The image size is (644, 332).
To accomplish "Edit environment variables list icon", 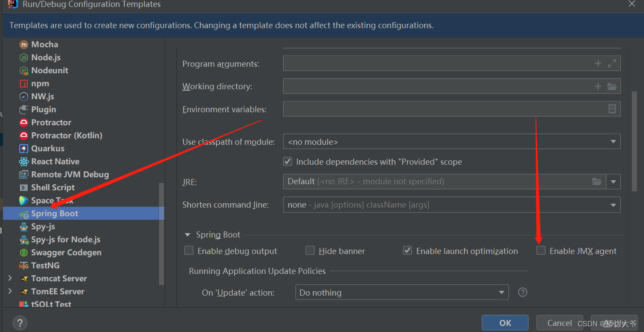I will 612,109.
